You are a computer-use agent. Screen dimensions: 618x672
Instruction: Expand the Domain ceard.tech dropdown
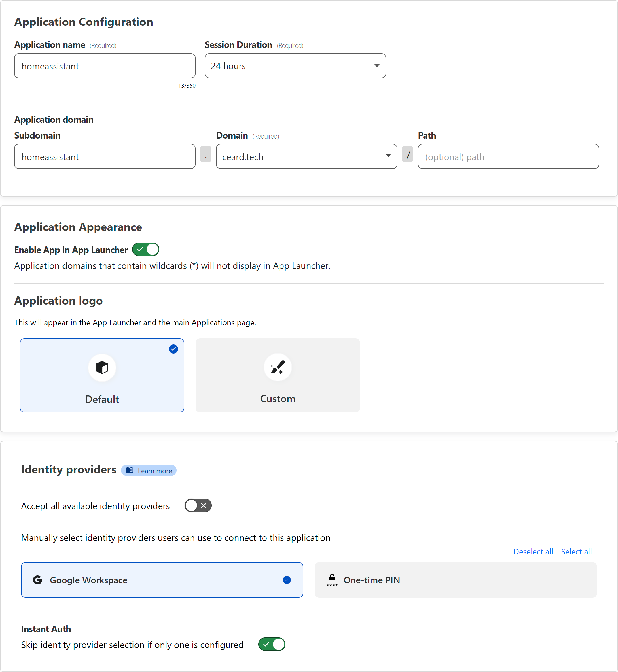306,156
